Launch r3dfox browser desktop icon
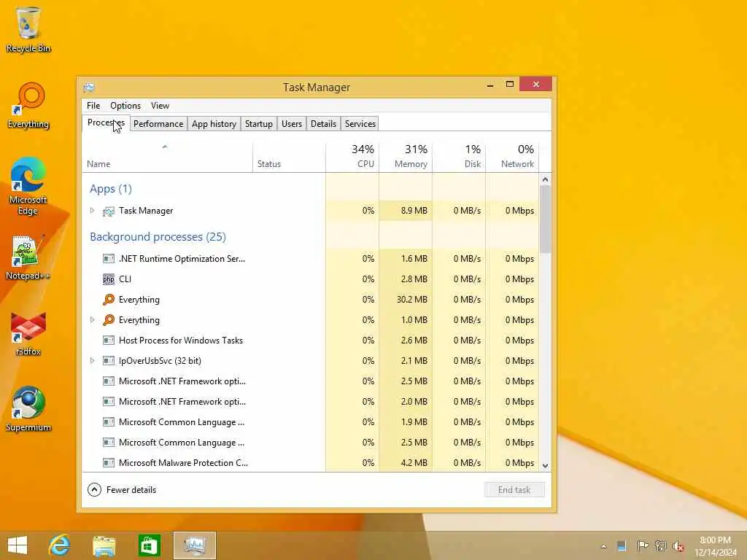The image size is (747, 560). (28, 333)
